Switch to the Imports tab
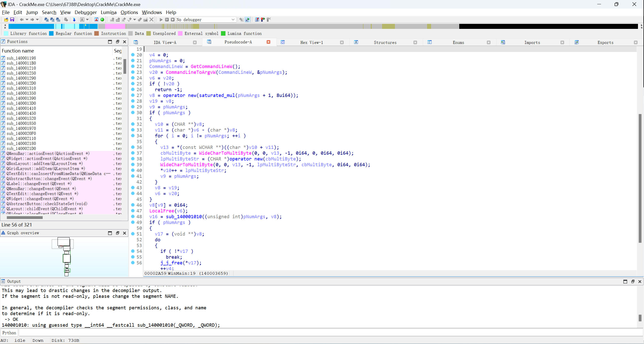The width and height of the screenshot is (644, 344). 532,42
